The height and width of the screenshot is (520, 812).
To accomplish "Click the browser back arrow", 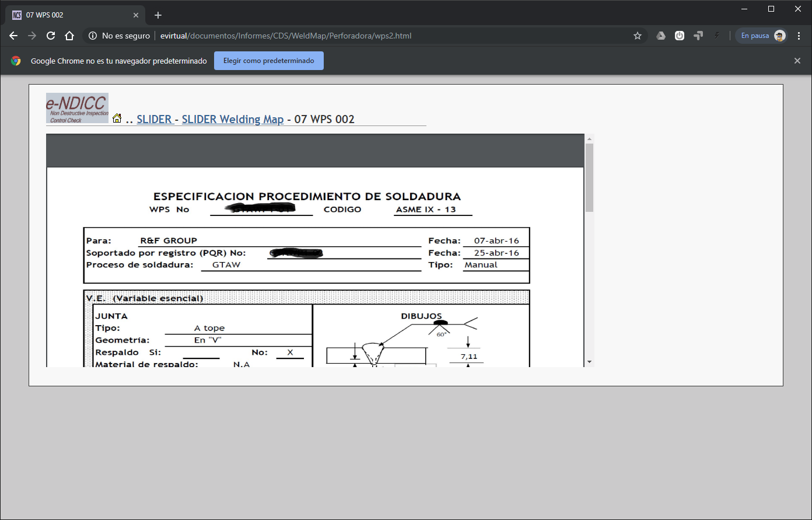I will pos(13,36).
